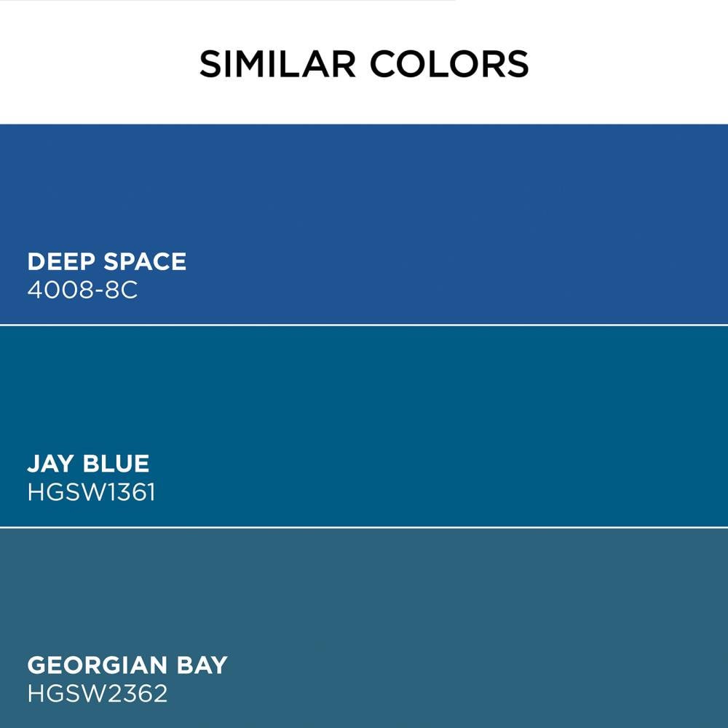The image size is (728, 728).
Task: Select color code HGSW2362
Action: click(97, 694)
